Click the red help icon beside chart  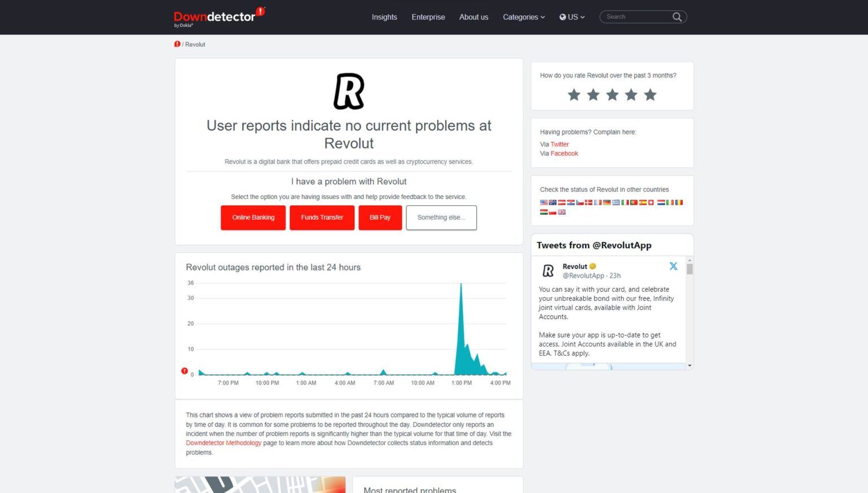[x=184, y=371]
